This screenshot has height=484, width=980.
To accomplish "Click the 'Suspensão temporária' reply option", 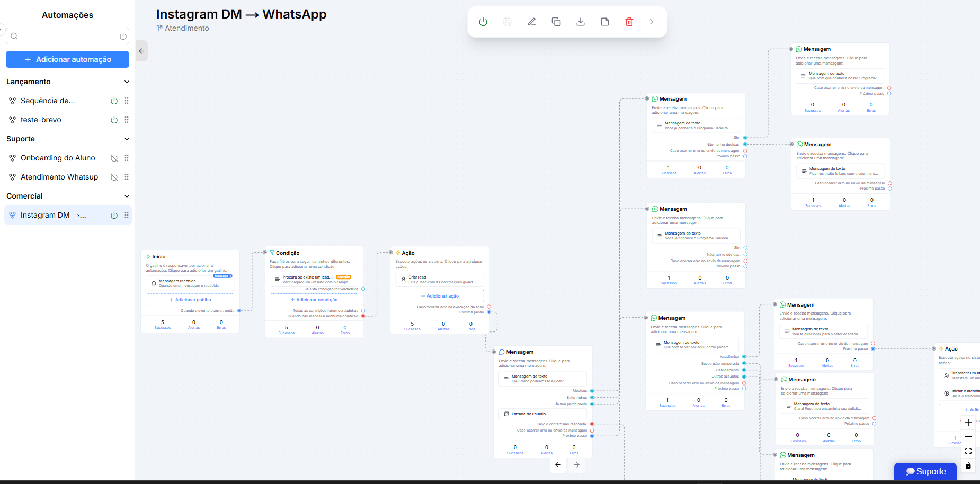I will (720, 363).
